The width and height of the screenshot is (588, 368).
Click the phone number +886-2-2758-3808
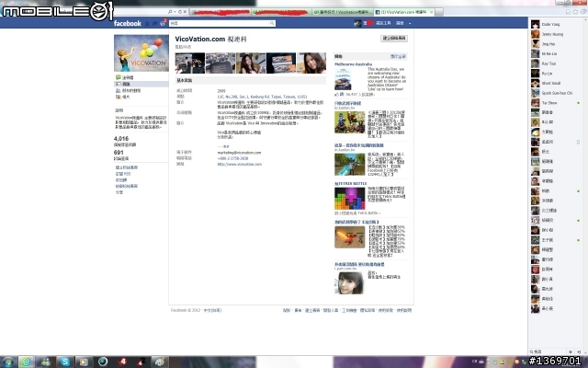(232, 158)
